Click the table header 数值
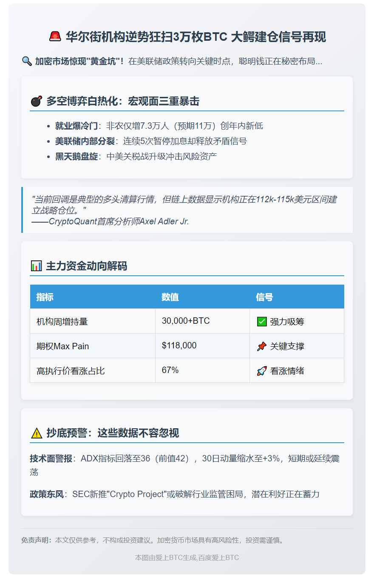 tap(202, 297)
